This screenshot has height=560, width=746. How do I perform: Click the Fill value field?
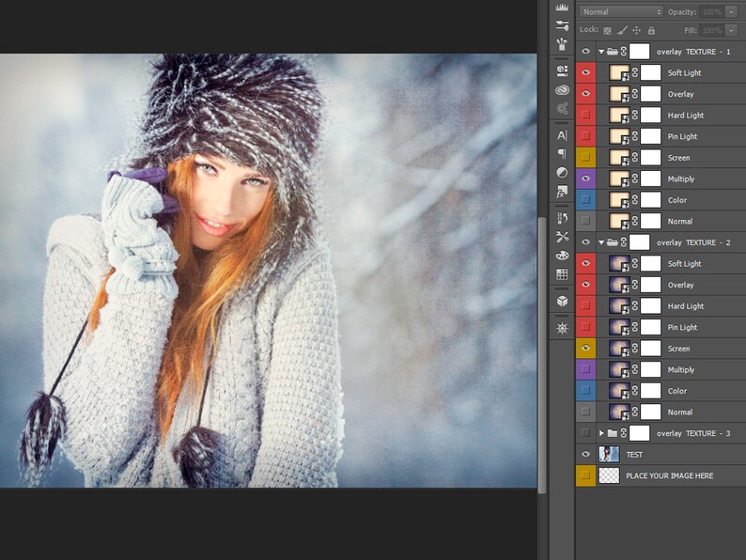pos(712,30)
